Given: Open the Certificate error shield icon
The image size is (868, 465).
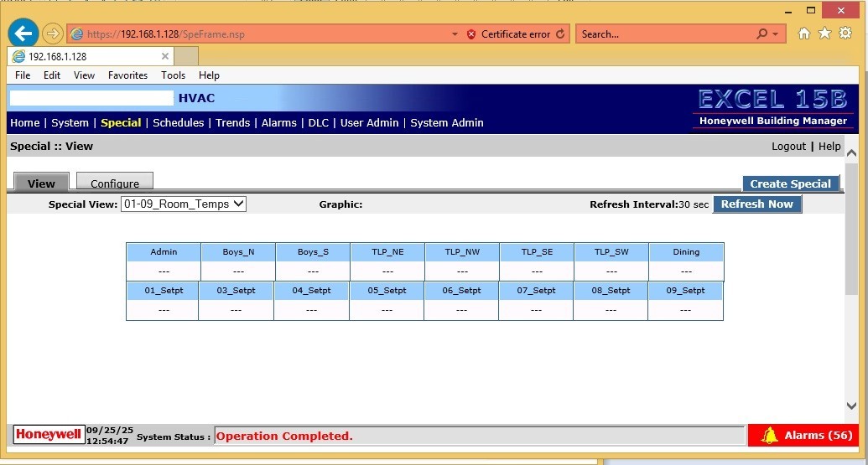Looking at the screenshot, I should click(x=471, y=34).
